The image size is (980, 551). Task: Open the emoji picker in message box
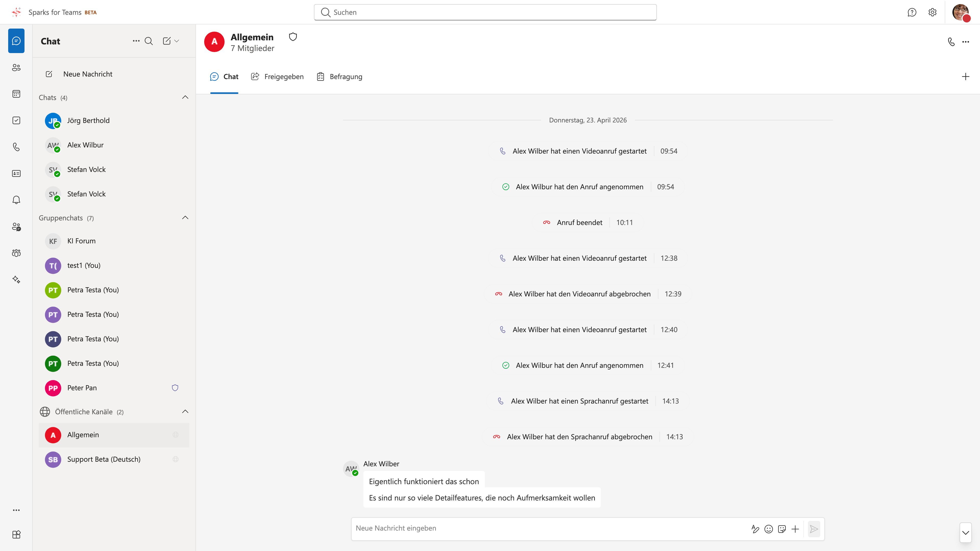click(x=768, y=529)
